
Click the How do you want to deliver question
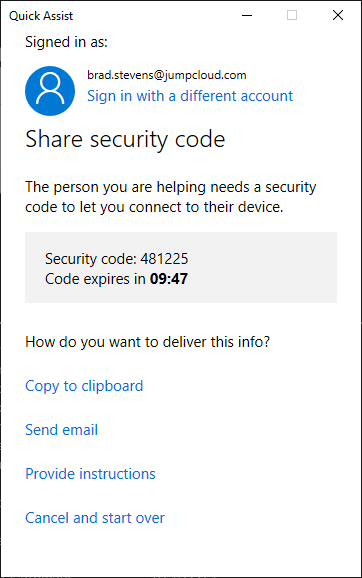click(x=147, y=342)
